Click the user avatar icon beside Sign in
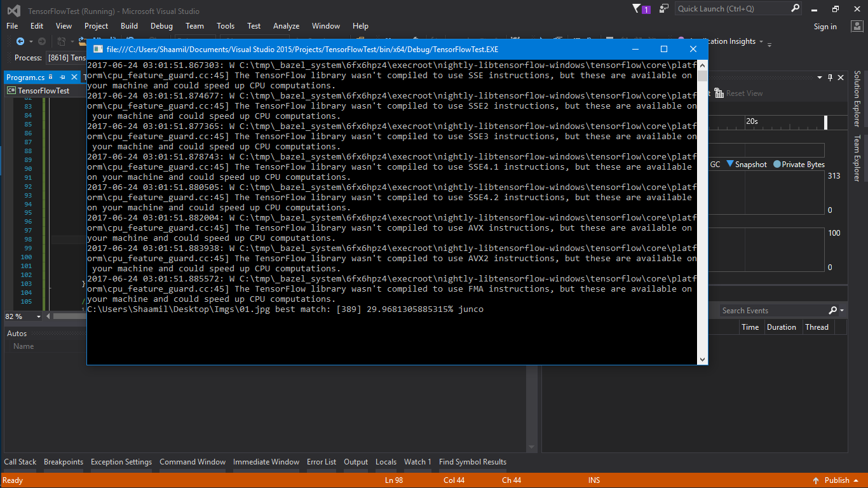The image size is (868, 488). [858, 27]
